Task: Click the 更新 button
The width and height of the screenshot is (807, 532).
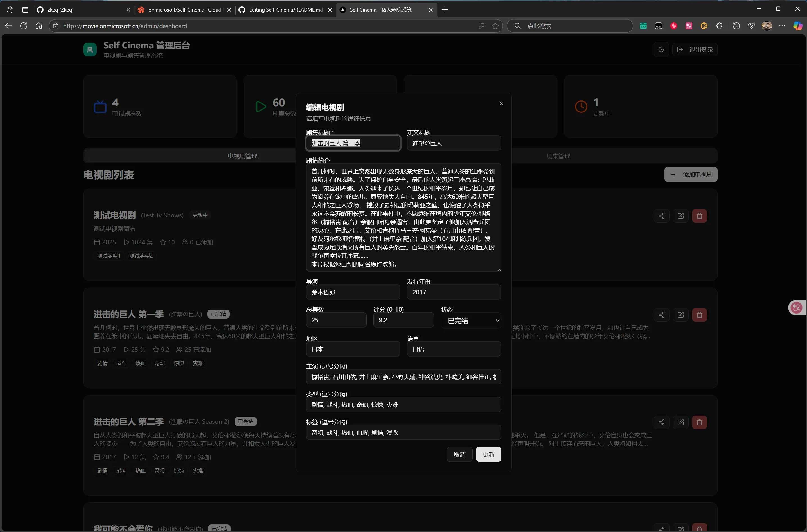Action: click(488, 455)
